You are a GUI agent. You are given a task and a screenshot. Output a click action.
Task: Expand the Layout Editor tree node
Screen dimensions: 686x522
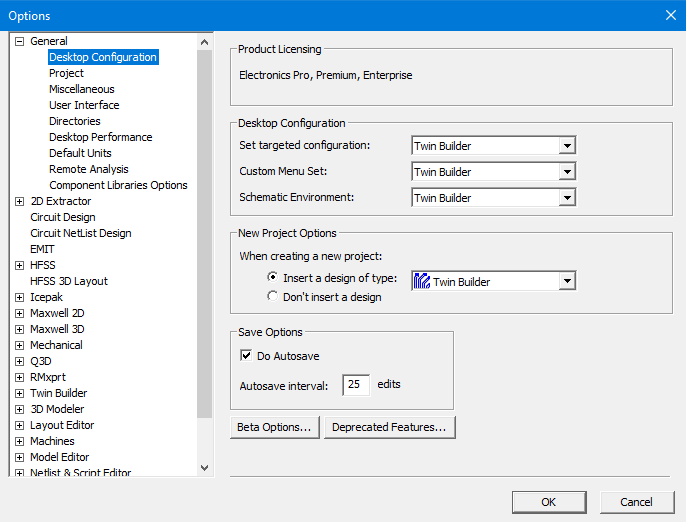[20, 425]
